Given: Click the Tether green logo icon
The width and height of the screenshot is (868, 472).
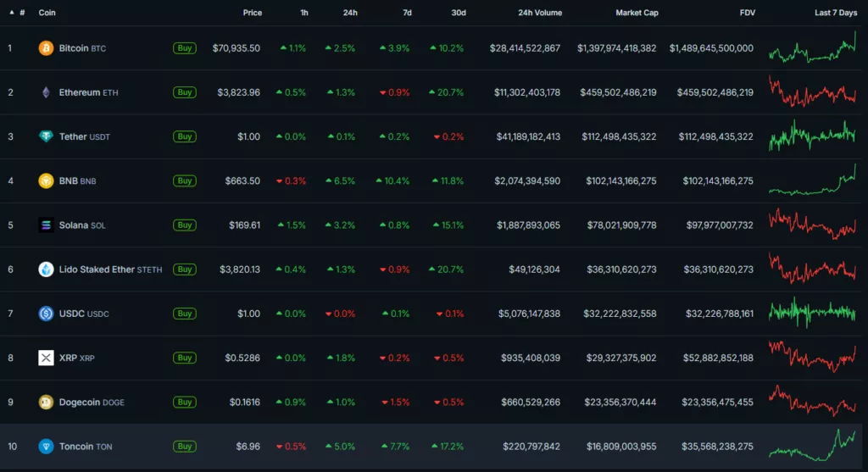Looking at the screenshot, I should pyautogui.click(x=46, y=136).
